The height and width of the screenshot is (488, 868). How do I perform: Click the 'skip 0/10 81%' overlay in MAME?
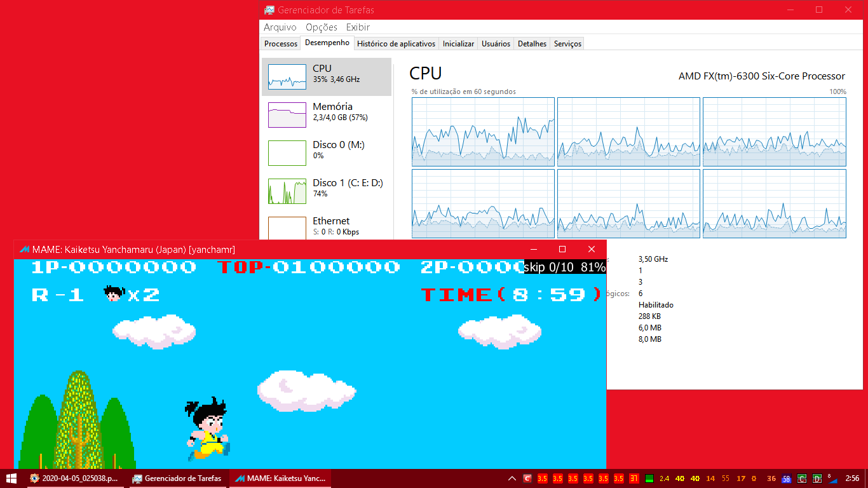tap(564, 268)
